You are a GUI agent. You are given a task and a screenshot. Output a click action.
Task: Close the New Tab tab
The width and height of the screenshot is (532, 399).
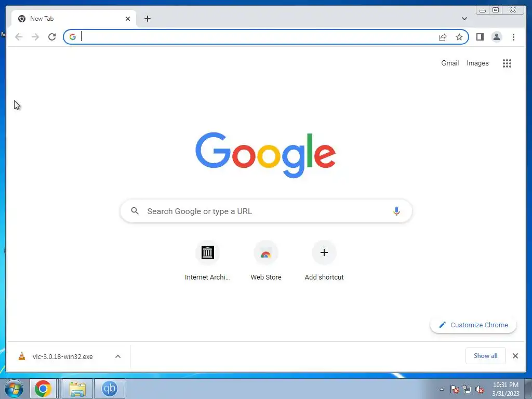pos(128,19)
